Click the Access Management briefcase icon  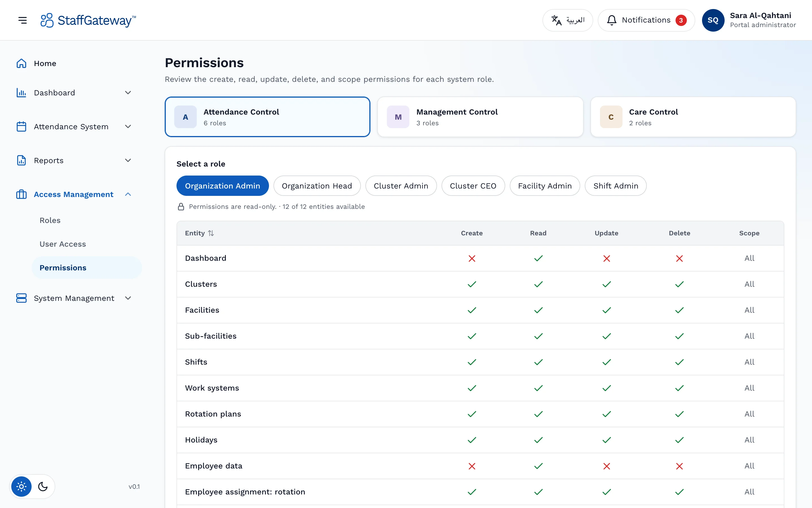pos(21,194)
